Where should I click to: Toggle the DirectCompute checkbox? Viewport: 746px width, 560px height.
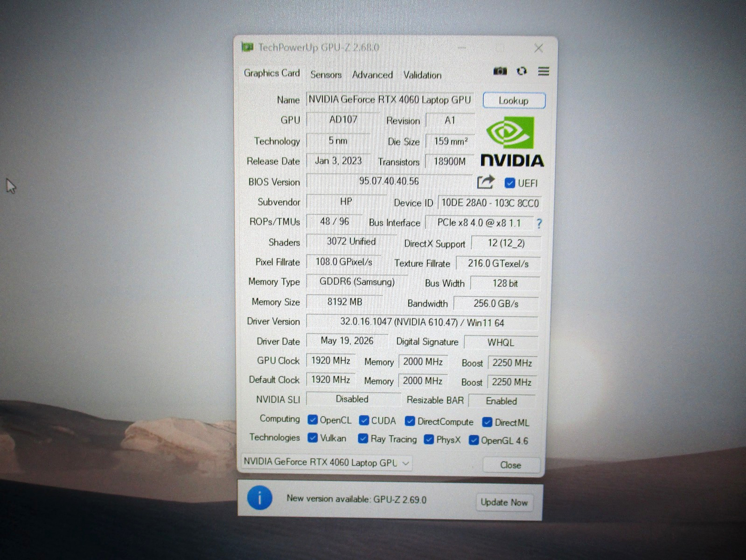click(x=410, y=421)
